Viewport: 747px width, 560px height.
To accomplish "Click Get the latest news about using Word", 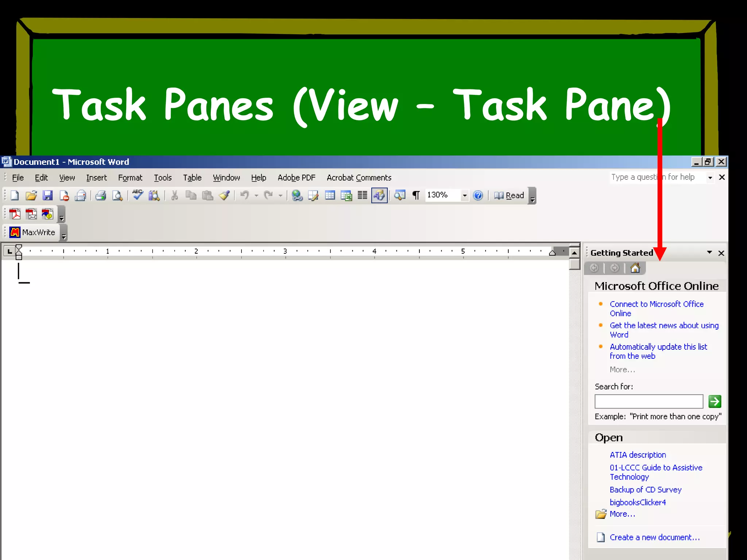I will 664,330.
